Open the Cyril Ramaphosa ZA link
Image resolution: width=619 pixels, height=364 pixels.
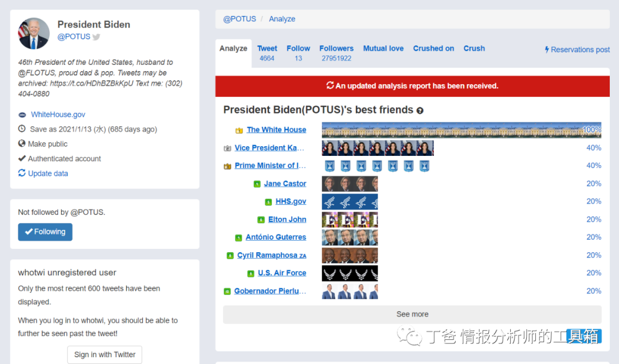[272, 255]
